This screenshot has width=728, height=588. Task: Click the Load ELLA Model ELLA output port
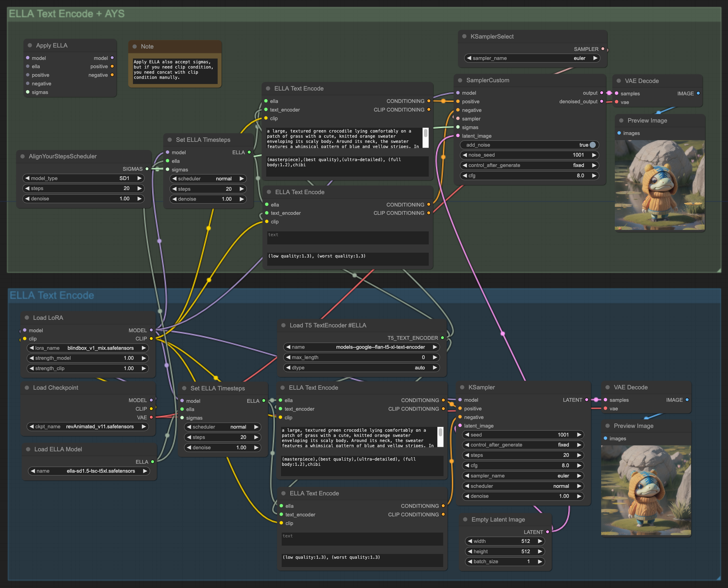coord(153,462)
